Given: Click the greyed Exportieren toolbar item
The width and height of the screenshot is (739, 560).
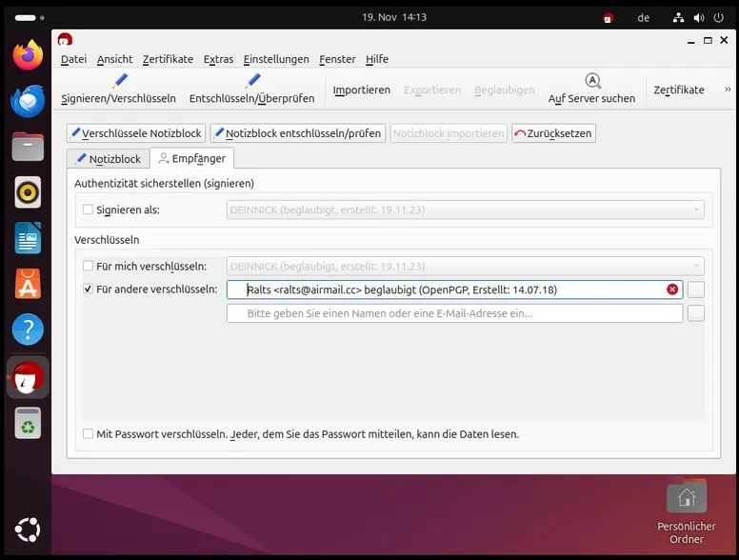Looking at the screenshot, I should coord(432,90).
